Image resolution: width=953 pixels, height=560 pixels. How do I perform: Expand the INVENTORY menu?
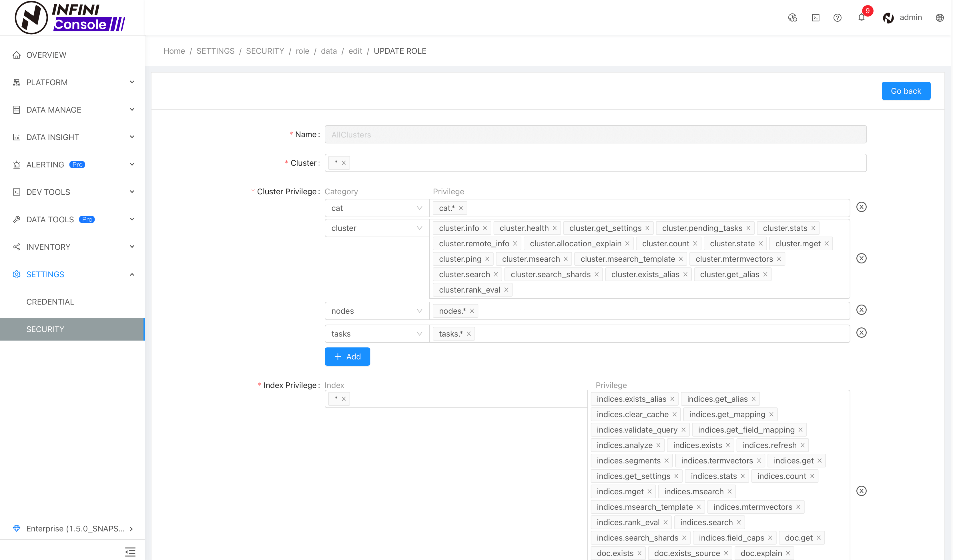(72, 247)
